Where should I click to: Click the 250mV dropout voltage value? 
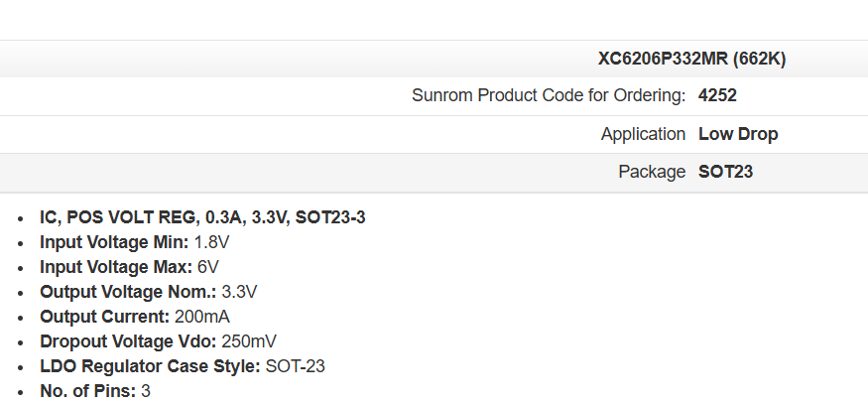249,341
